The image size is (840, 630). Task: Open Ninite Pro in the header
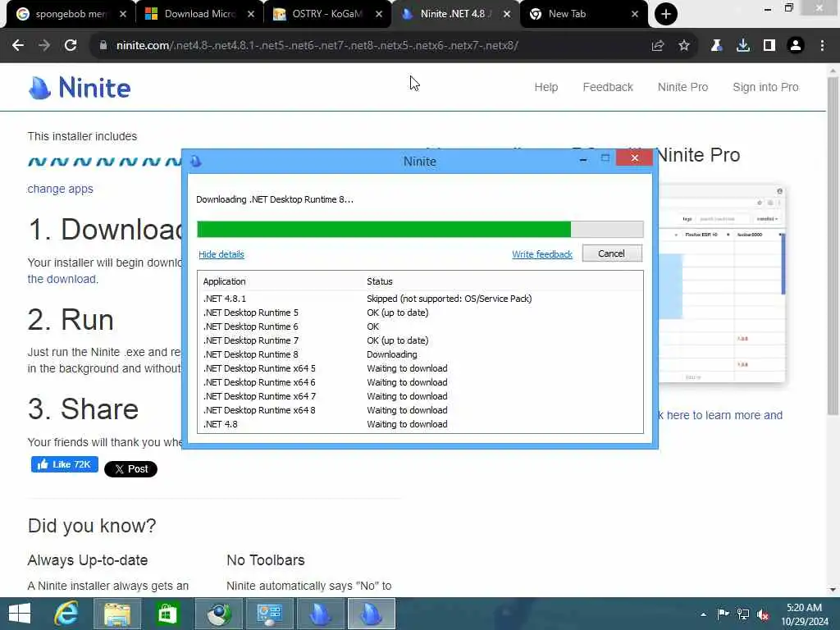(x=682, y=87)
